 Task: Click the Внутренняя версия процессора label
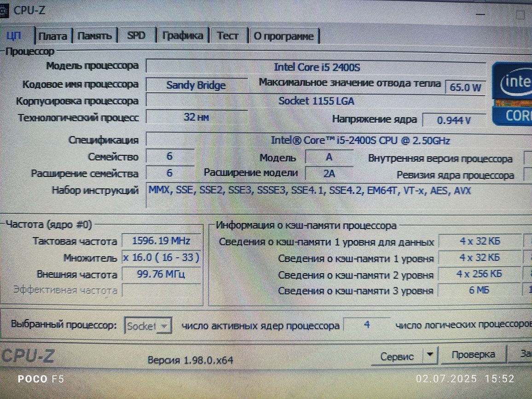click(440, 159)
